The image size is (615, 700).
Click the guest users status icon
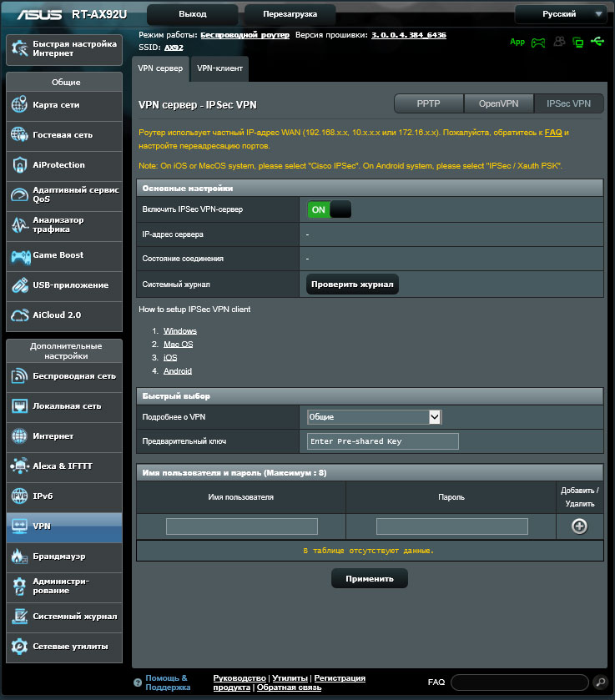(559, 42)
